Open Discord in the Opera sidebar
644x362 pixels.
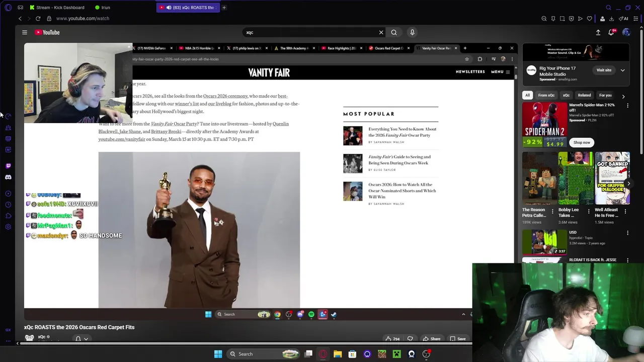pyautogui.click(x=8, y=177)
